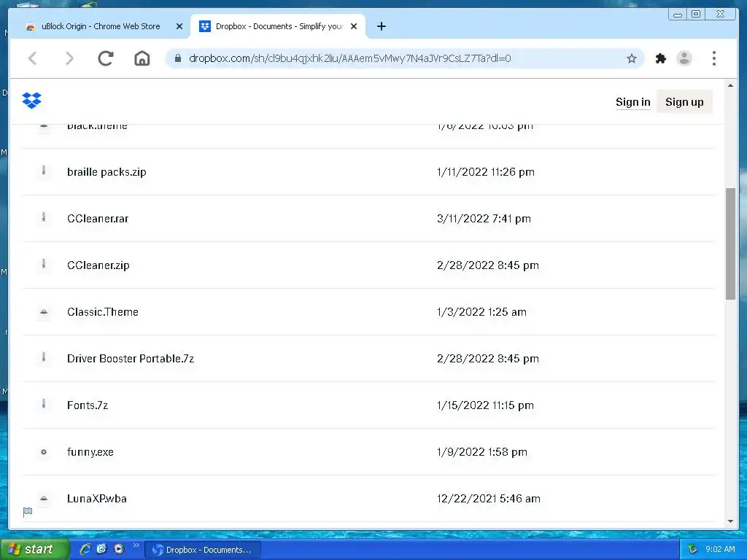Click the archive icon beside Driver Booster Portable.7z

click(x=44, y=357)
